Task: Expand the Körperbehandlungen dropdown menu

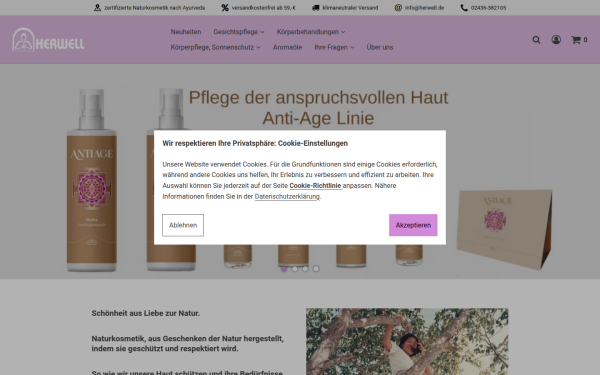Action: [311, 32]
